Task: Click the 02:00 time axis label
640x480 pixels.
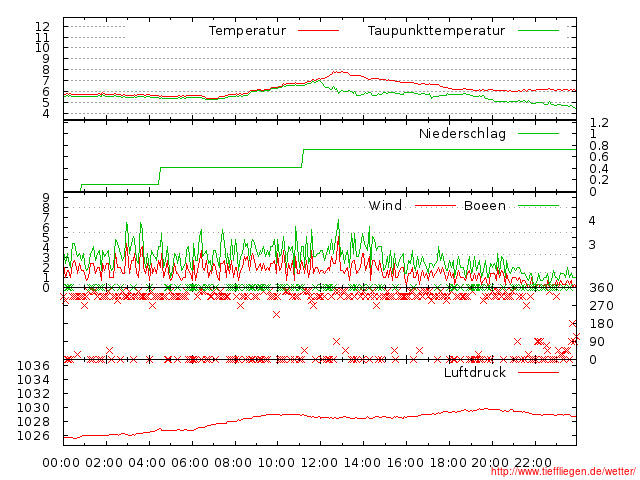Action: click(104, 463)
